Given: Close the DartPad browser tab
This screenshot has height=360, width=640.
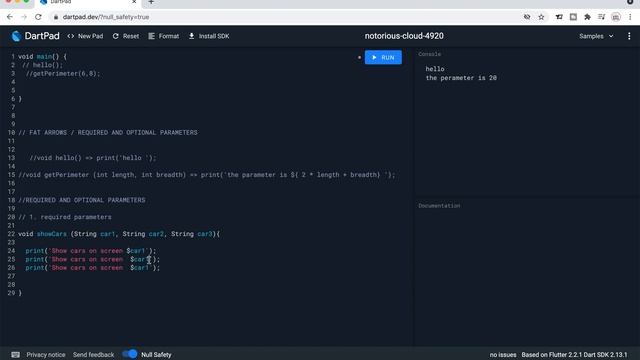Looking at the screenshot, I should (x=134, y=2).
